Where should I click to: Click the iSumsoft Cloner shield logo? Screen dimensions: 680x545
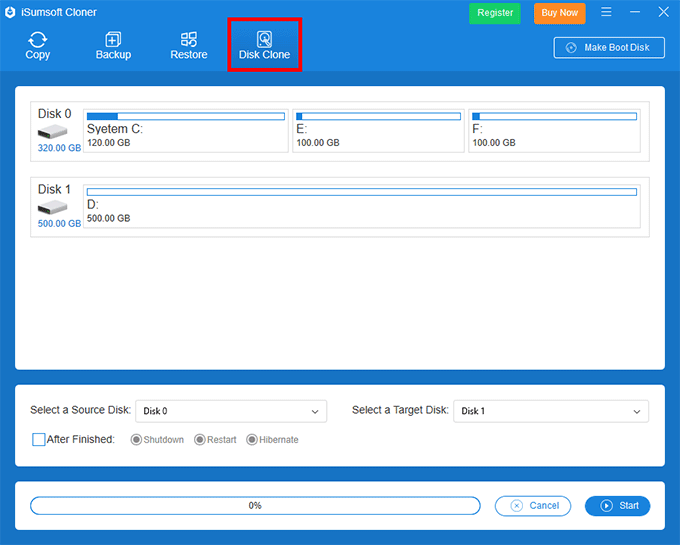[10, 12]
